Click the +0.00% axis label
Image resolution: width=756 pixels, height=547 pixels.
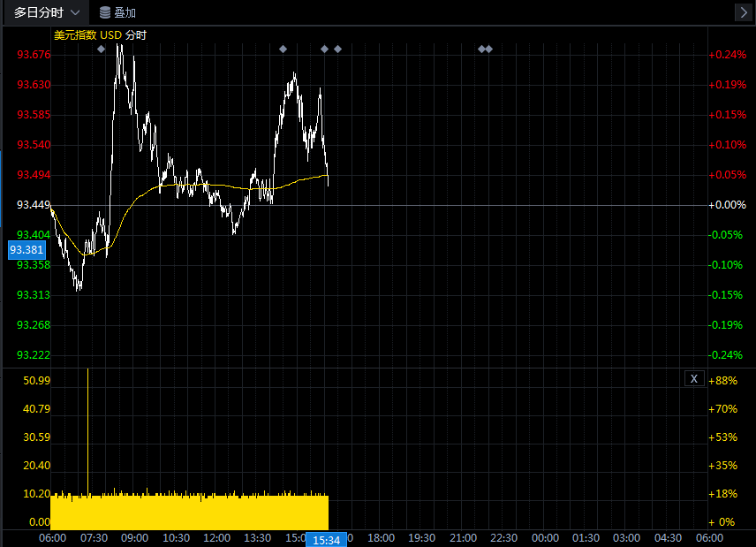pos(728,205)
